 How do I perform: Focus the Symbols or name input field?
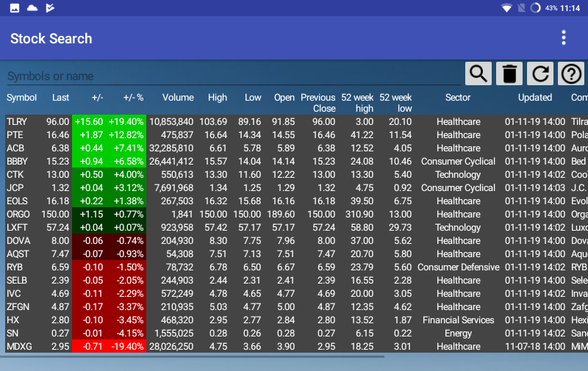pyautogui.click(x=234, y=76)
